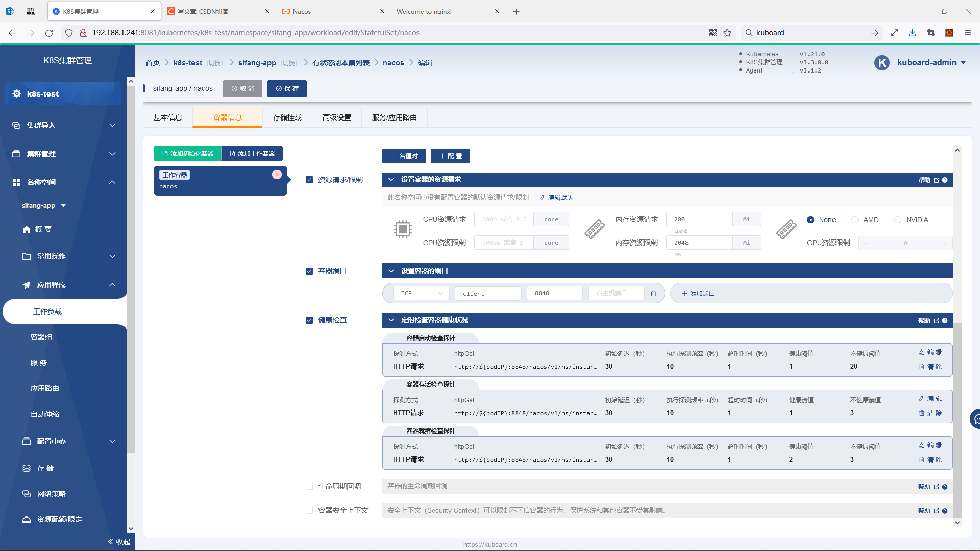Image resolution: width=980 pixels, height=551 pixels.
Task: Enable the 生命周期回调 checkbox
Action: pyautogui.click(x=309, y=486)
